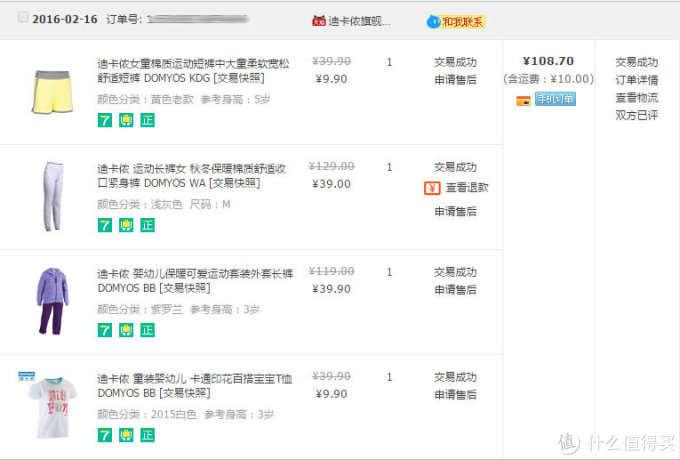The height and width of the screenshot is (460, 680).
Task: Open the 迪卡侬女童棉质运动短裤 product title
Action: tap(193, 71)
